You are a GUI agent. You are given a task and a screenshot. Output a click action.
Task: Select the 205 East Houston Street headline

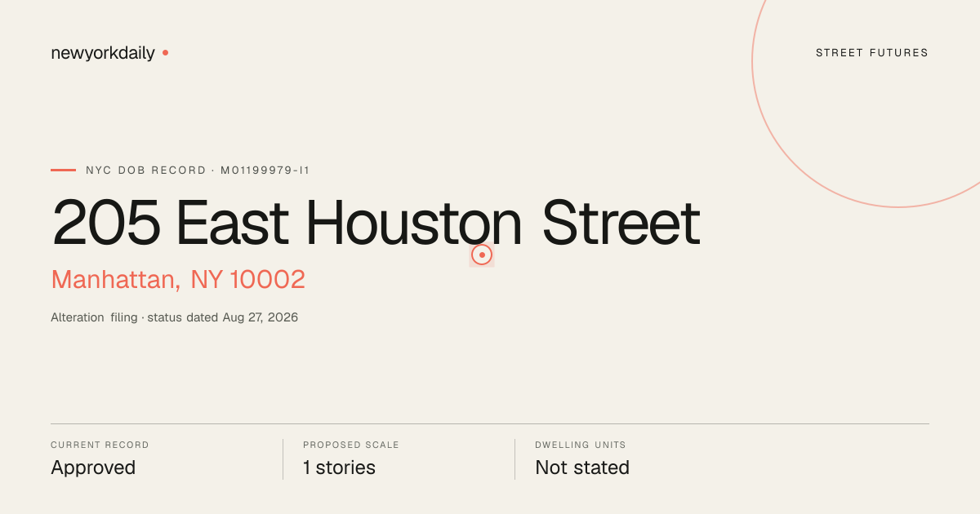[x=376, y=223]
